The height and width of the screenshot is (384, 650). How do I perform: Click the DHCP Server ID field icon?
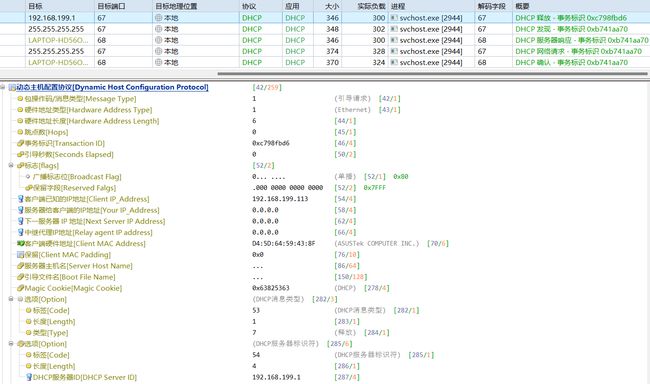point(29,377)
